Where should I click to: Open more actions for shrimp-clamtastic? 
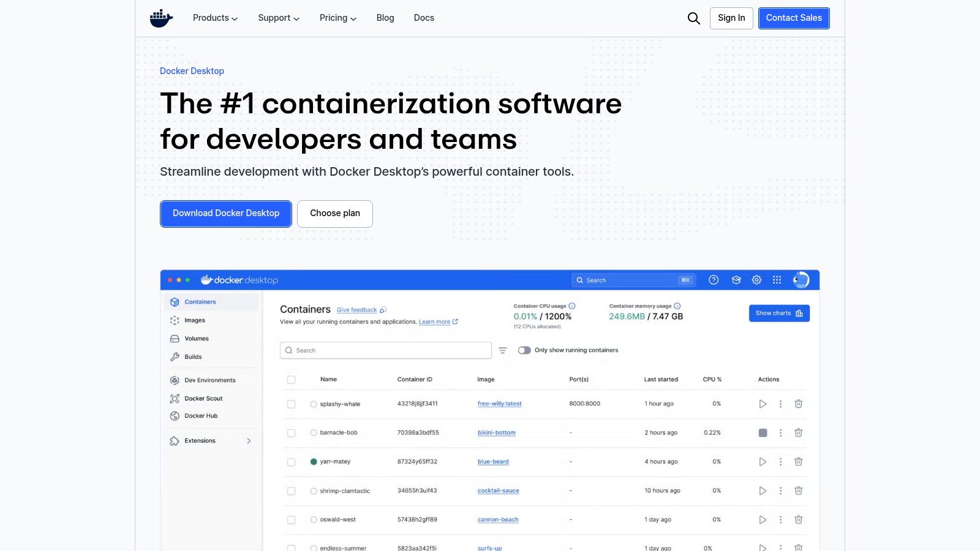coord(780,490)
